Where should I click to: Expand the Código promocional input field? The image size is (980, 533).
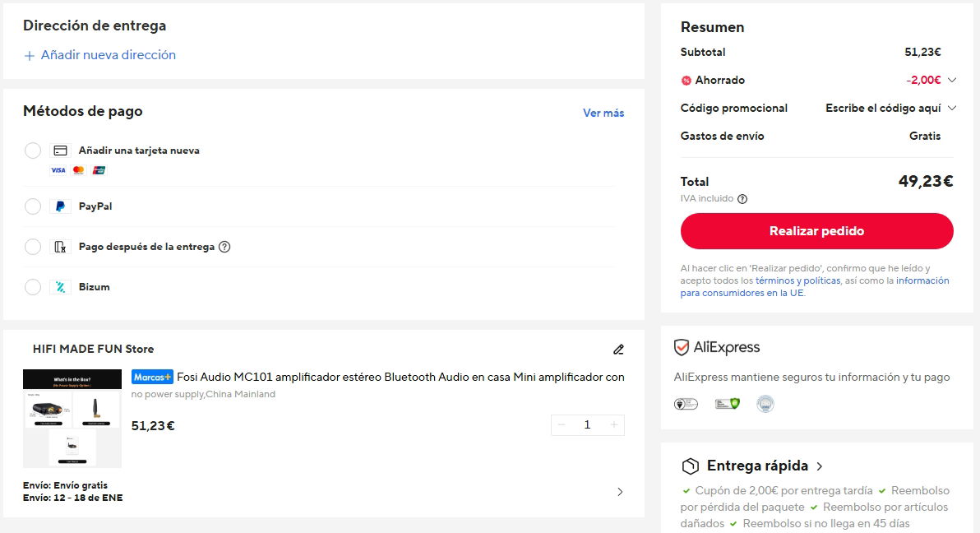(x=952, y=108)
